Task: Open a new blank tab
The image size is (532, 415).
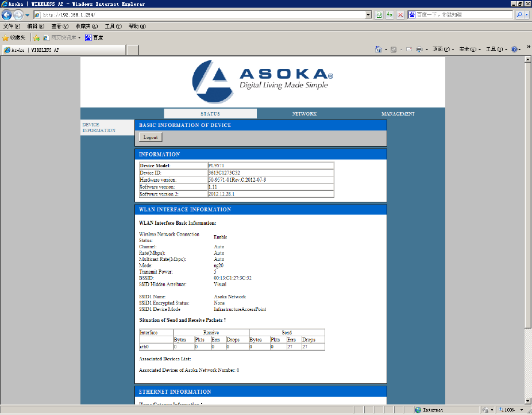Action: coord(133,50)
